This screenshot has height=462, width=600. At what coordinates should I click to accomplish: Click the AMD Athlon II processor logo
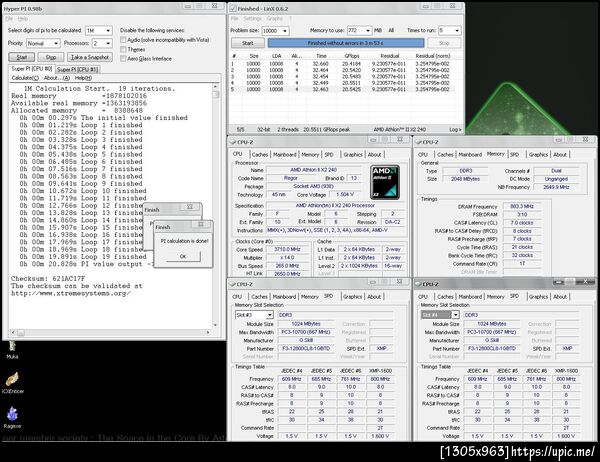tap(385, 182)
